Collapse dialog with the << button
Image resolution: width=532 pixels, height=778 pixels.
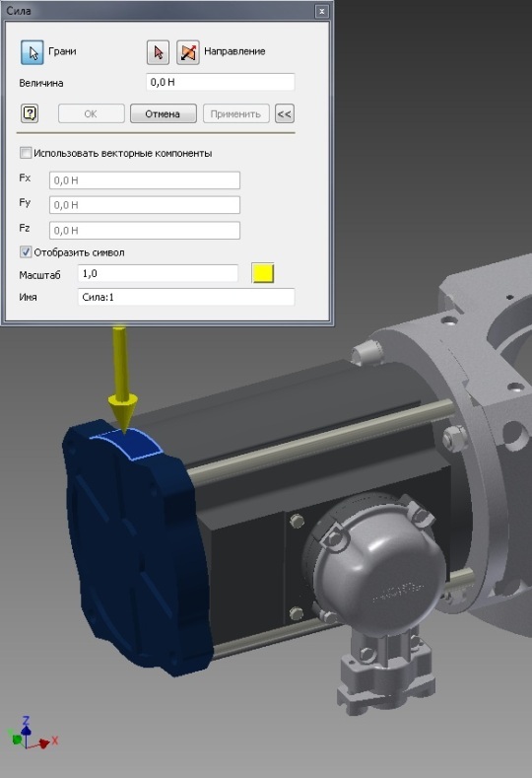[x=284, y=113]
